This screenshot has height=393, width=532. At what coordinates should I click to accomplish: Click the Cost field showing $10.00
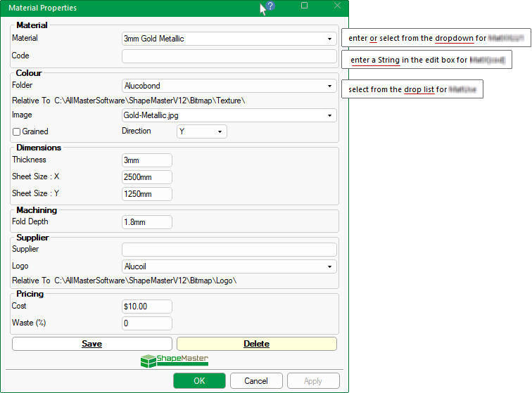tap(147, 307)
